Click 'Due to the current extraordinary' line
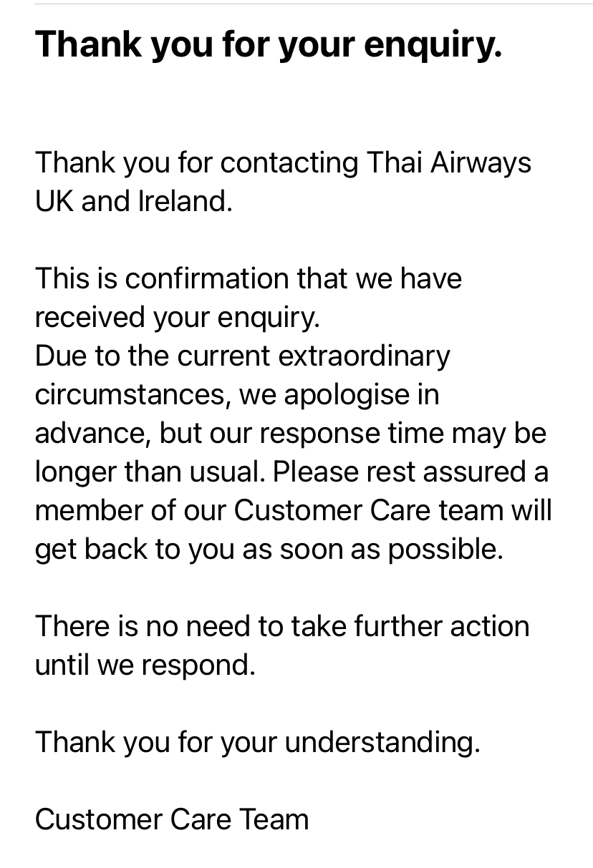This screenshot has width=593, height=868. click(x=243, y=356)
